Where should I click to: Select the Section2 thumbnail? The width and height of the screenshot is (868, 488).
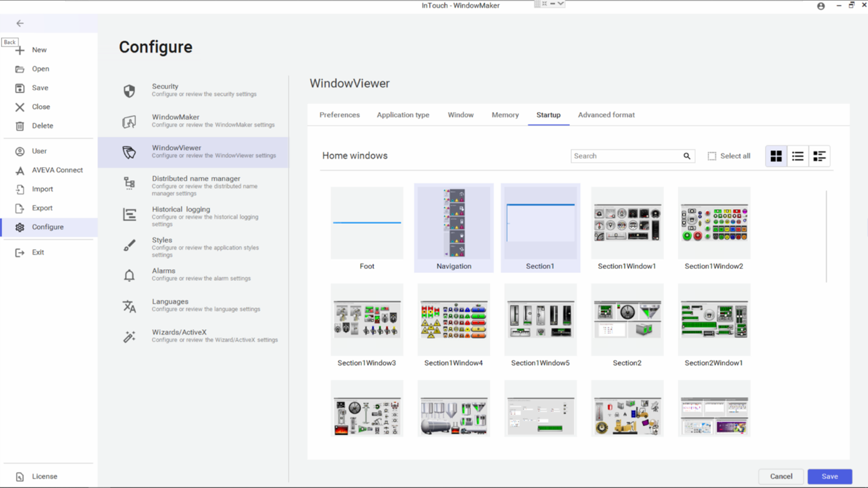pyautogui.click(x=627, y=325)
